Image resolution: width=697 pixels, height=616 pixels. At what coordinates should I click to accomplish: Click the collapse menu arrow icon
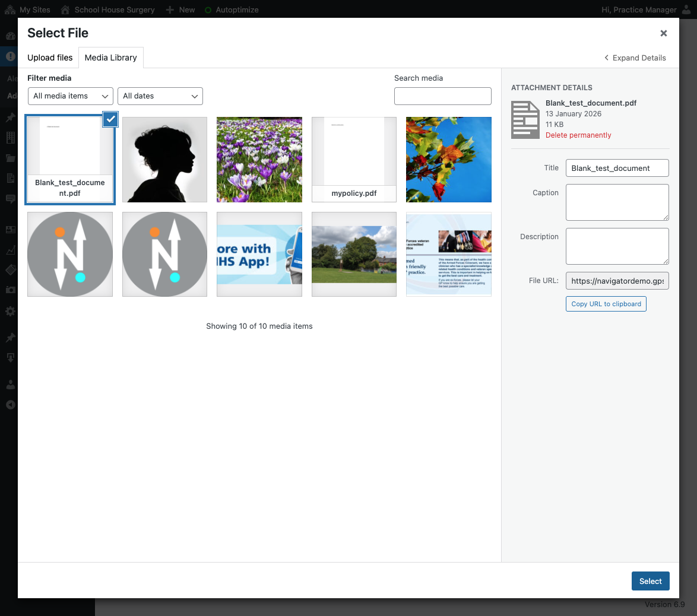click(x=11, y=405)
